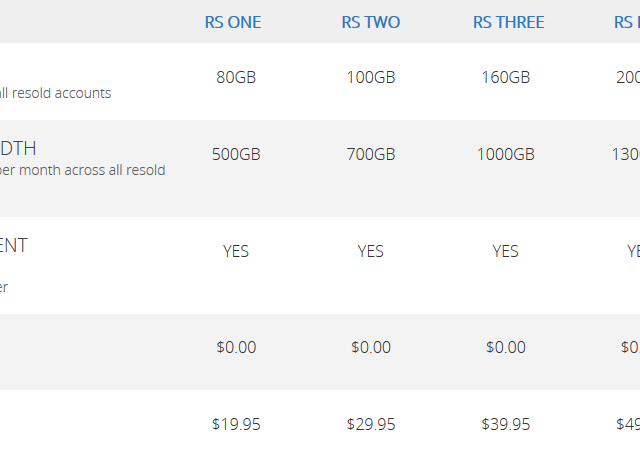Click the 700GB bandwidth cell
This screenshot has width=640, height=453.
tap(371, 154)
